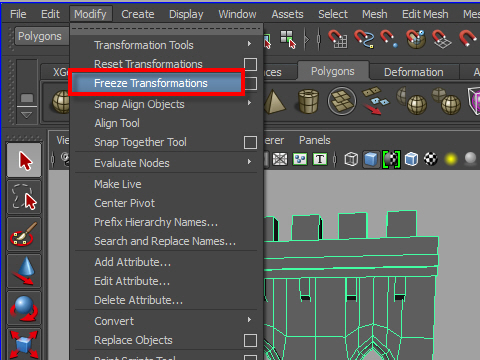
Task: Choose Center Pivot
Action: (x=124, y=203)
